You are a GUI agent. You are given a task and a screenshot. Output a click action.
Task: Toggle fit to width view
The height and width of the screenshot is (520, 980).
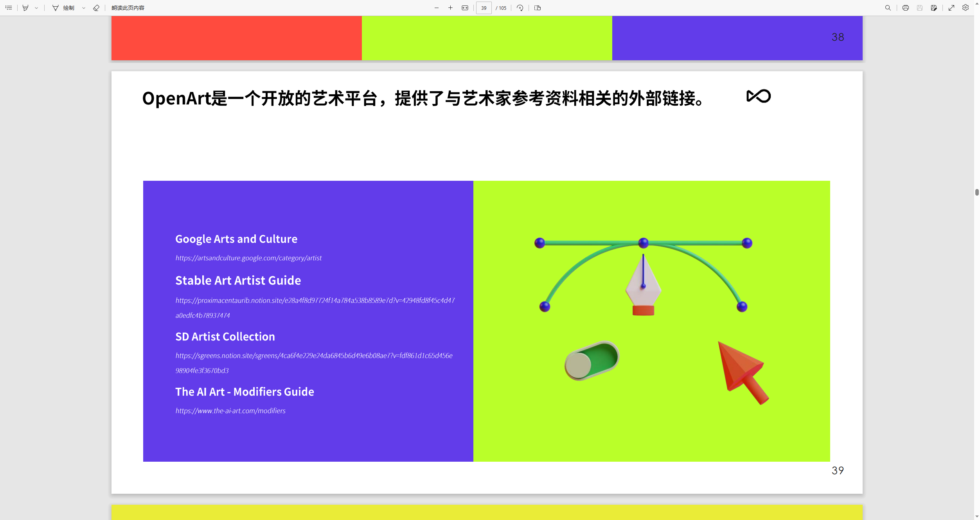(x=465, y=8)
